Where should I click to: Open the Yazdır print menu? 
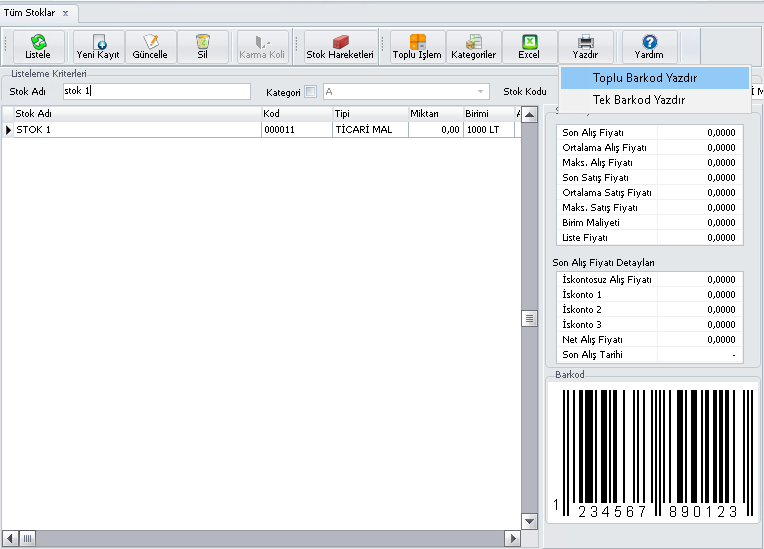tap(585, 46)
